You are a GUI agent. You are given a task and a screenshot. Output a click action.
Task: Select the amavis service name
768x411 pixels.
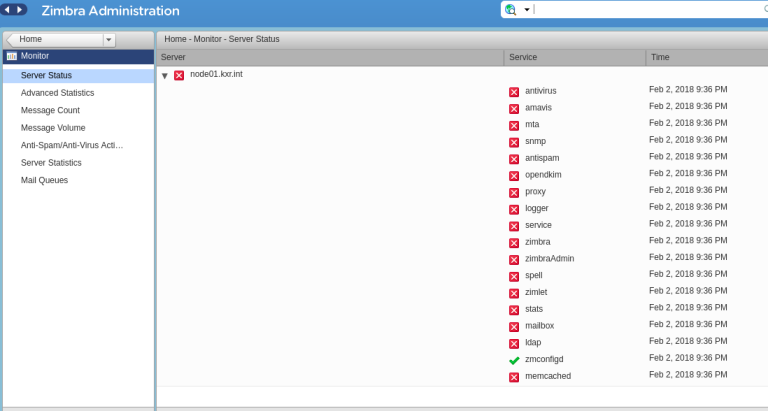point(538,108)
